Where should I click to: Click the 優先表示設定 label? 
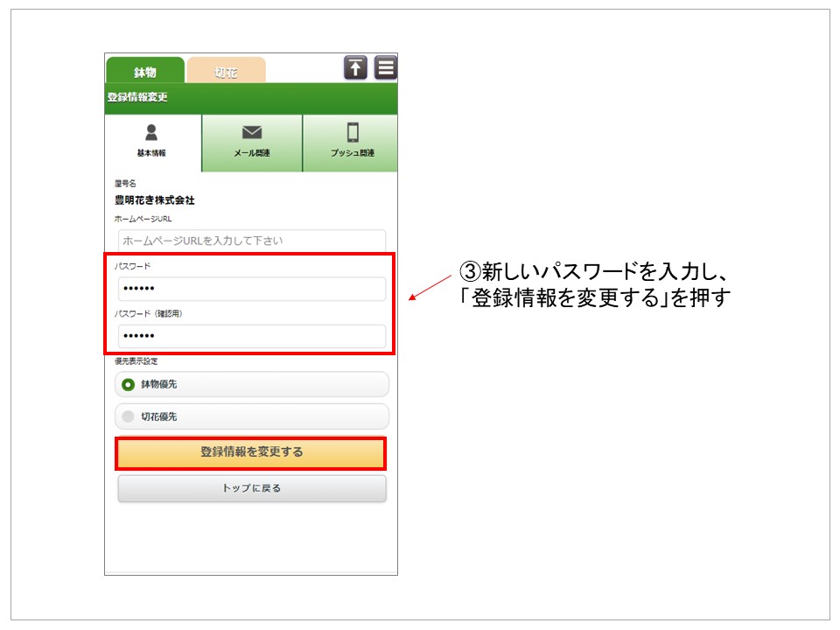point(136,361)
